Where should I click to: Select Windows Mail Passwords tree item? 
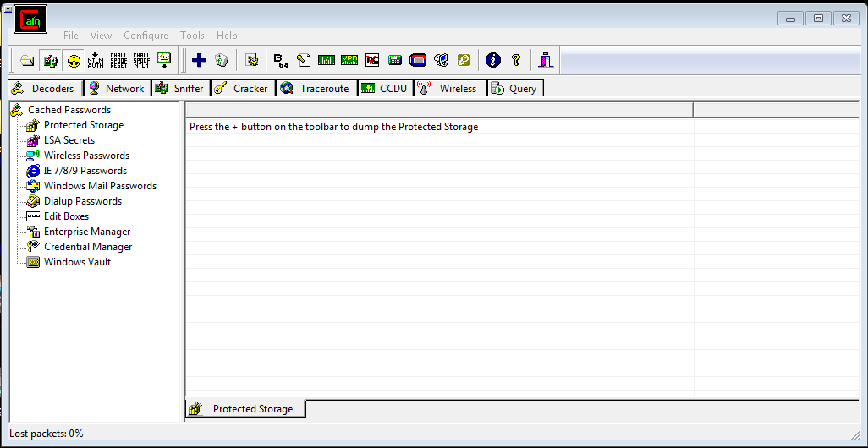pos(100,186)
